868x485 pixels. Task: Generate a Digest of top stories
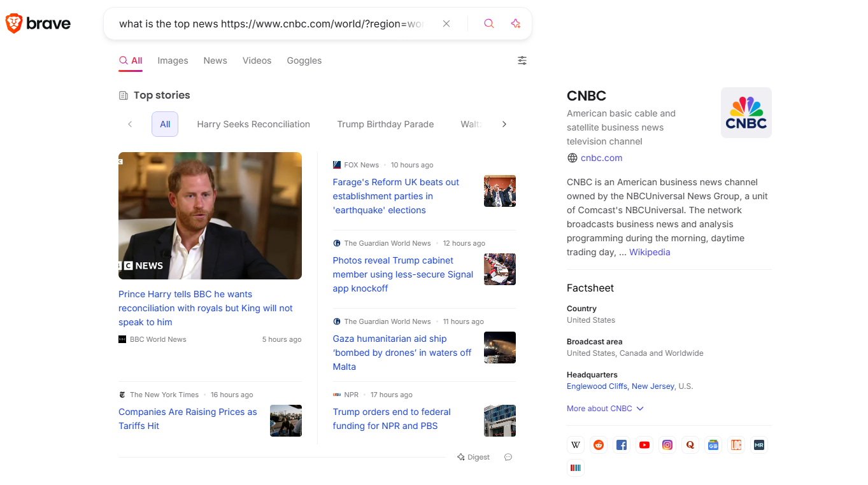474,457
